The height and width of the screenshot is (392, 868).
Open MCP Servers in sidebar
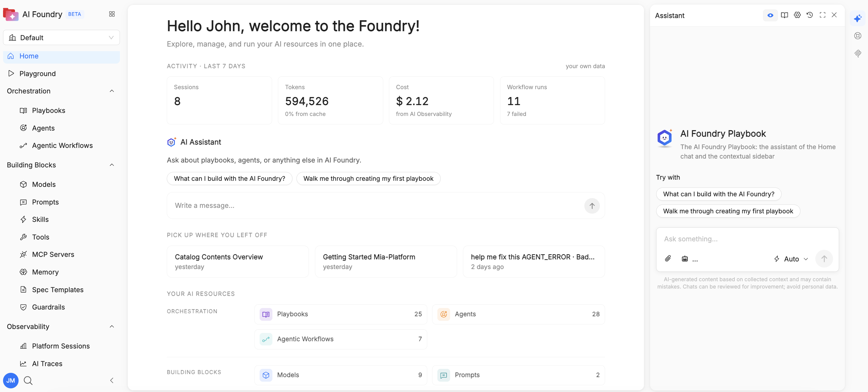[61, 254]
